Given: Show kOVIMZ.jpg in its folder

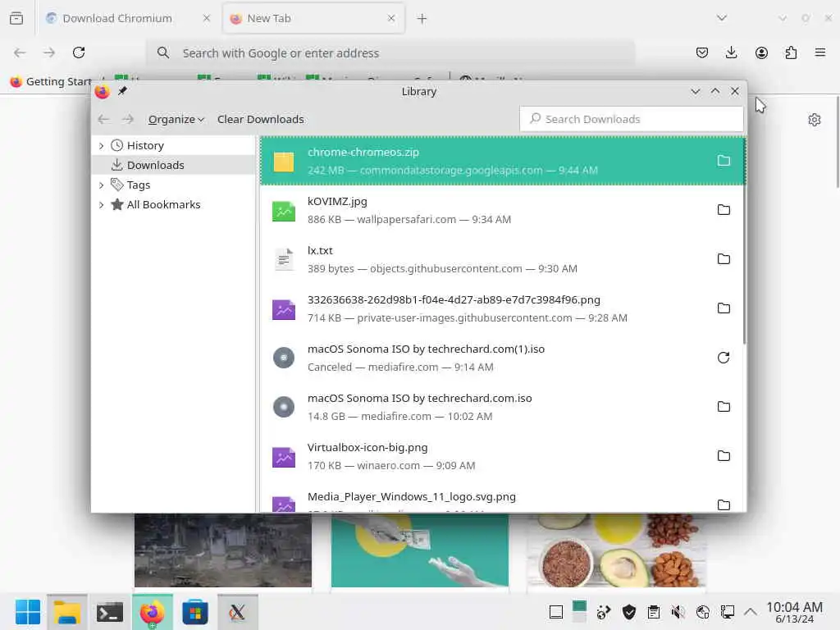Looking at the screenshot, I should point(724,209).
